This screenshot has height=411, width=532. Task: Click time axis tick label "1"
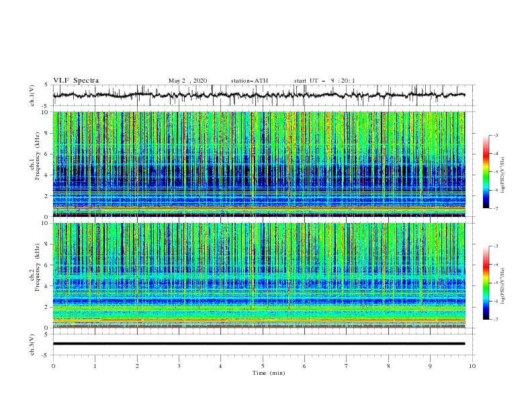click(x=95, y=366)
